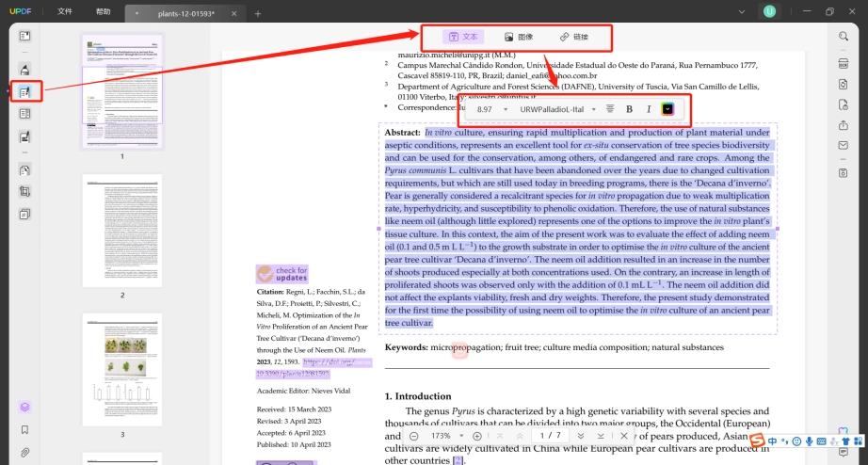Open the text color swatch
868x465 pixels.
point(667,109)
